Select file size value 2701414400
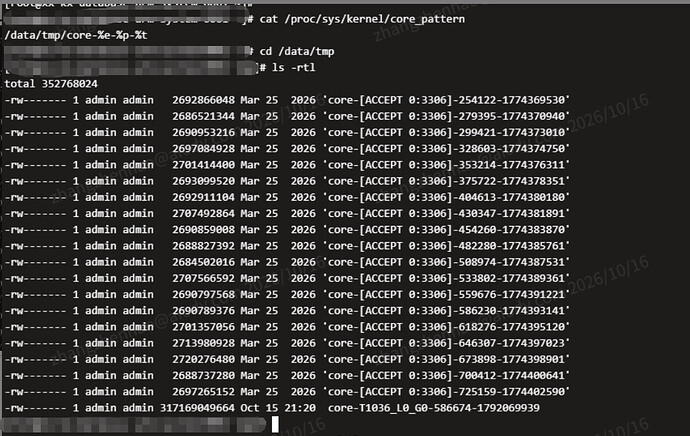The image size is (690, 436). [x=203, y=165]
